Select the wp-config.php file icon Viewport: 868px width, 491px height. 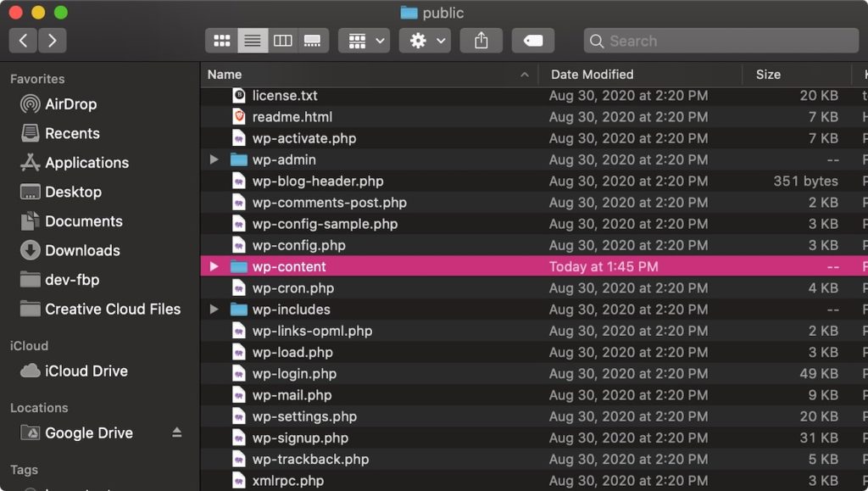coord(238,245)
